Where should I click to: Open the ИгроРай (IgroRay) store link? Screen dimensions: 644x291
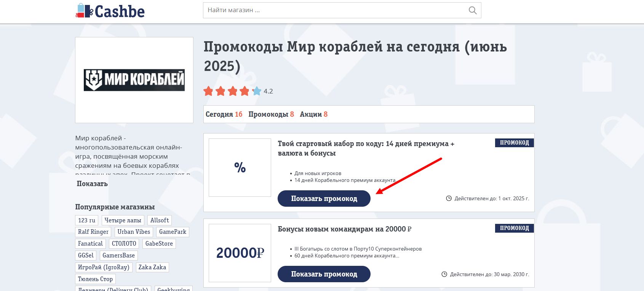(x=104, y=267)
